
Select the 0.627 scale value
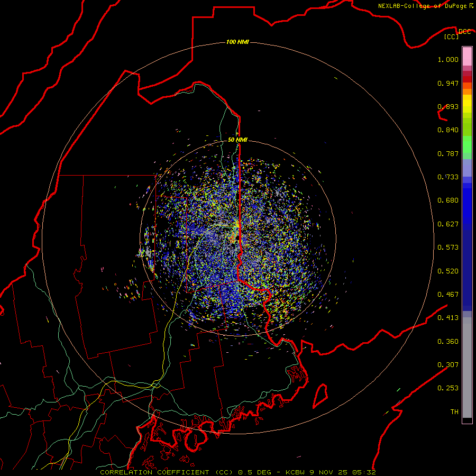point(448,224)
